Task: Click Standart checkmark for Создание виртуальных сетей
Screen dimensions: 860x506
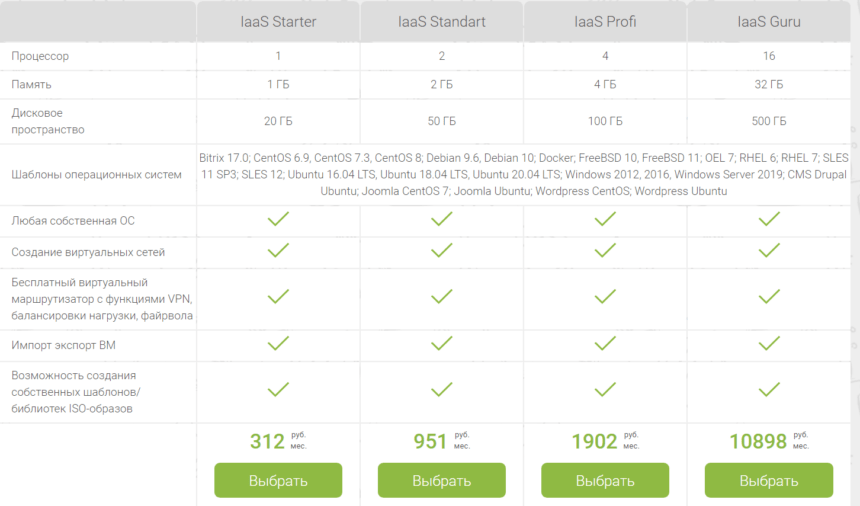Action: pos(442,251)
